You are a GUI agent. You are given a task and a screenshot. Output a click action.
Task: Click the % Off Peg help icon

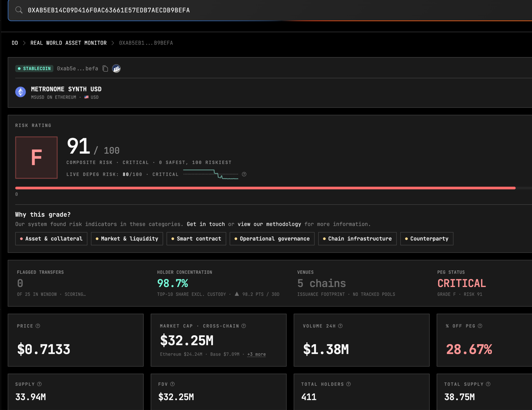480,326
